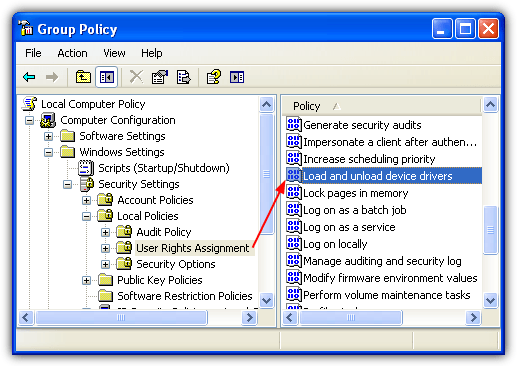Click tree pane scroll up arrow

tap(266, 105)
